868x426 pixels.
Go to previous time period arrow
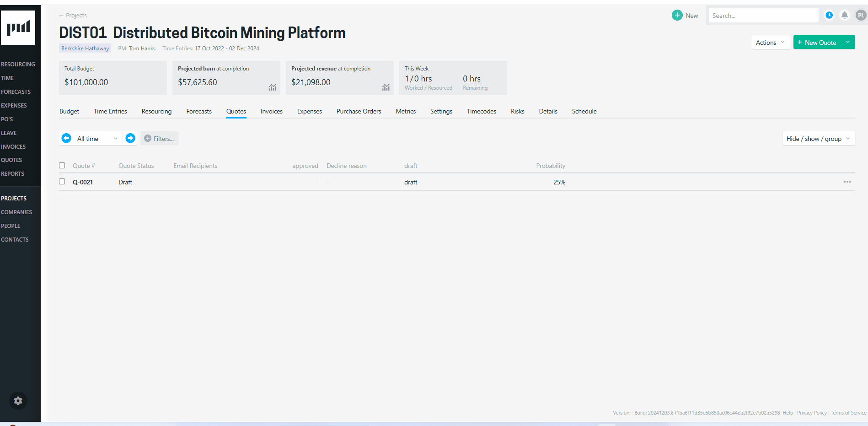point(66,138)
